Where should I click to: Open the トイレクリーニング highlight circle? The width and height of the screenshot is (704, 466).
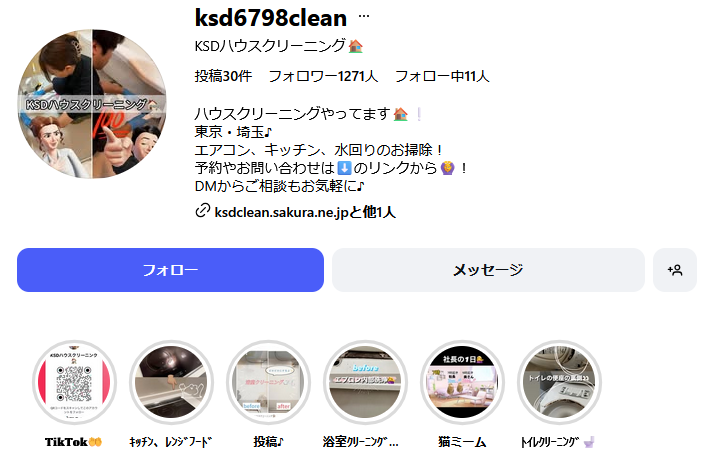pos(559,382)
